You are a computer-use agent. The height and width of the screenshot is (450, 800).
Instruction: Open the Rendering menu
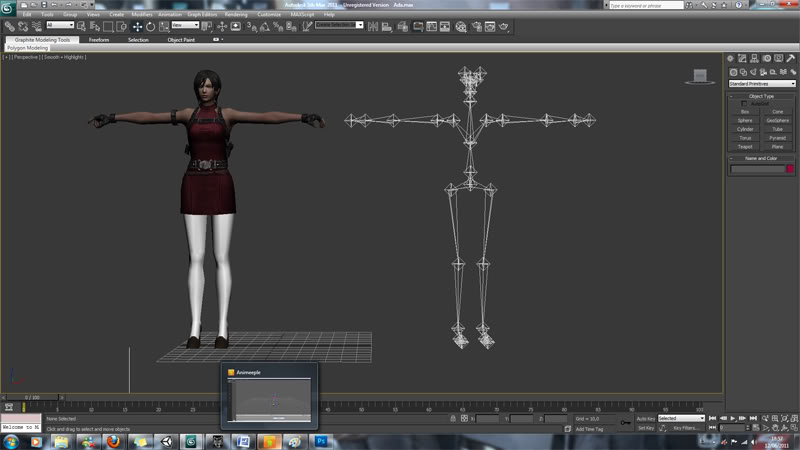pyautogui.click(x=236, y=15)
